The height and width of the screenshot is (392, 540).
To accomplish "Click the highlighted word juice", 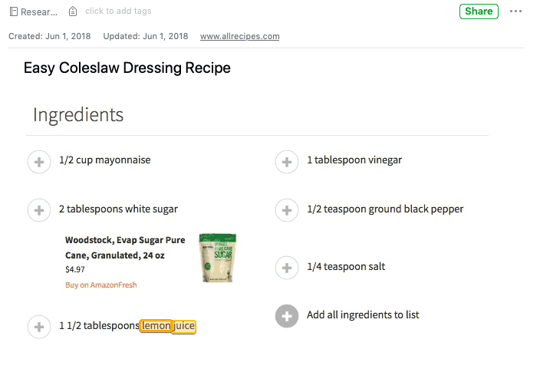I will (184, 326).
